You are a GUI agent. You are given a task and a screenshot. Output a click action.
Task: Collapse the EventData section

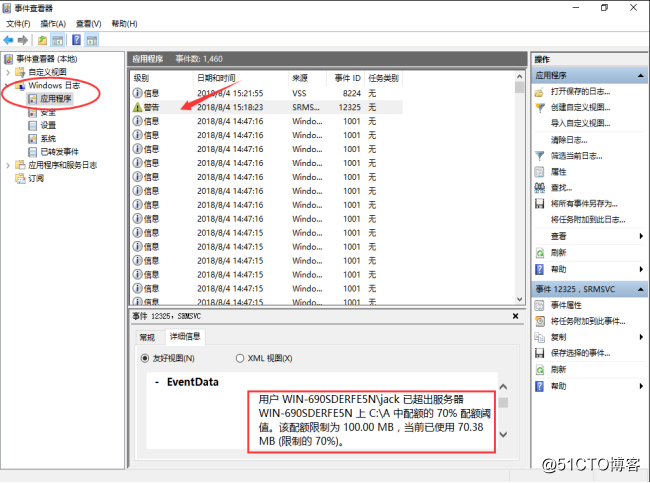tap(157, 382)
